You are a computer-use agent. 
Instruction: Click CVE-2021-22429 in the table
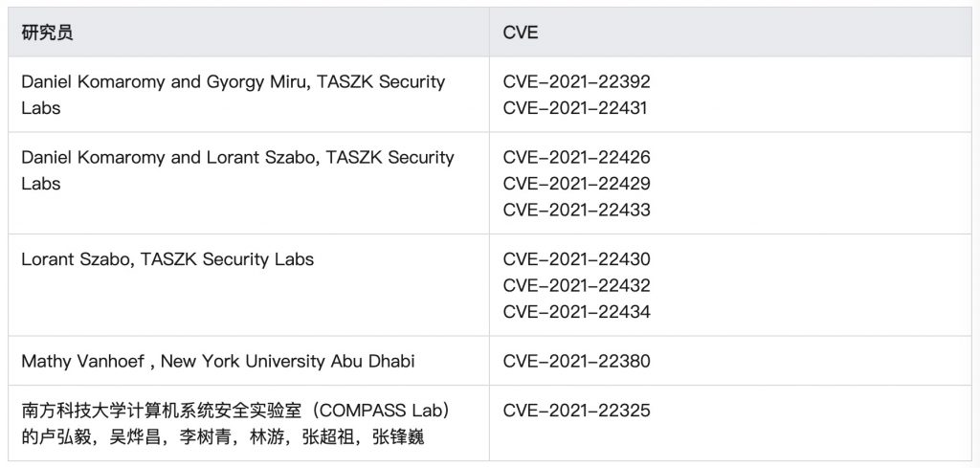(576, 184)
